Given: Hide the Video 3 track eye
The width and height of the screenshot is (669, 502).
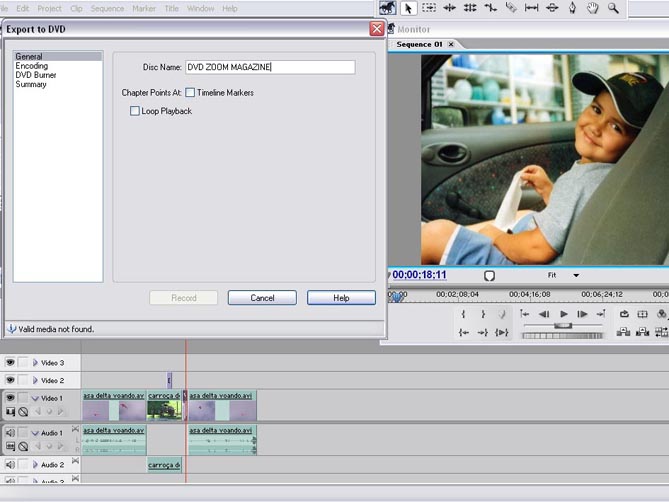Looking at the screenshot, I should pos(10,363).
